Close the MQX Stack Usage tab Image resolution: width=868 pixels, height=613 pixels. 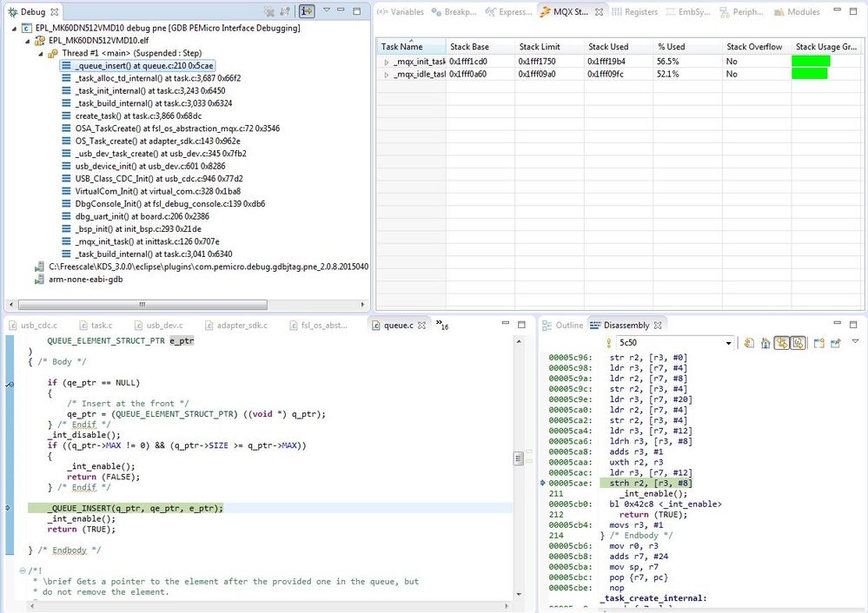[x=599, y=11]
